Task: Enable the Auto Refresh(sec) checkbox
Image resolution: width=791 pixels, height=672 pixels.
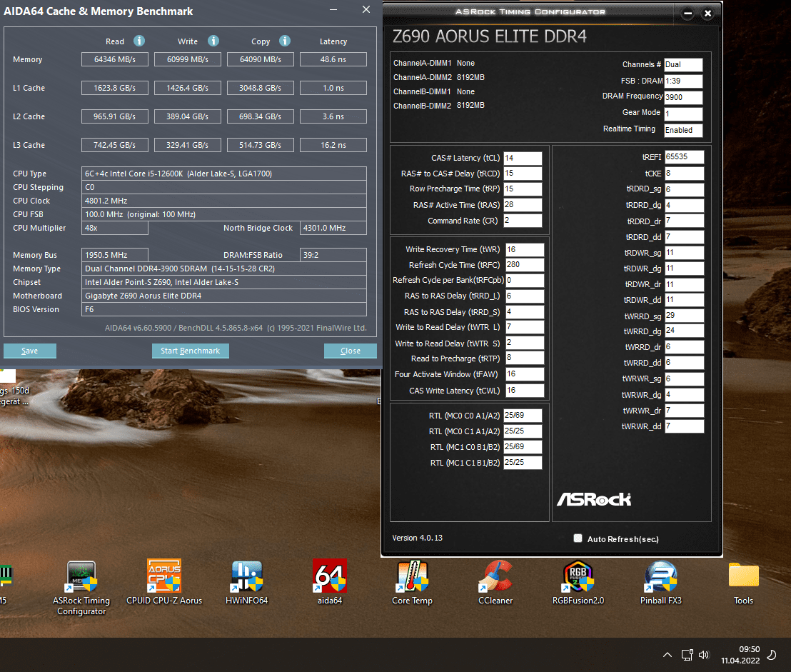Action: click(x=578, y=538)
